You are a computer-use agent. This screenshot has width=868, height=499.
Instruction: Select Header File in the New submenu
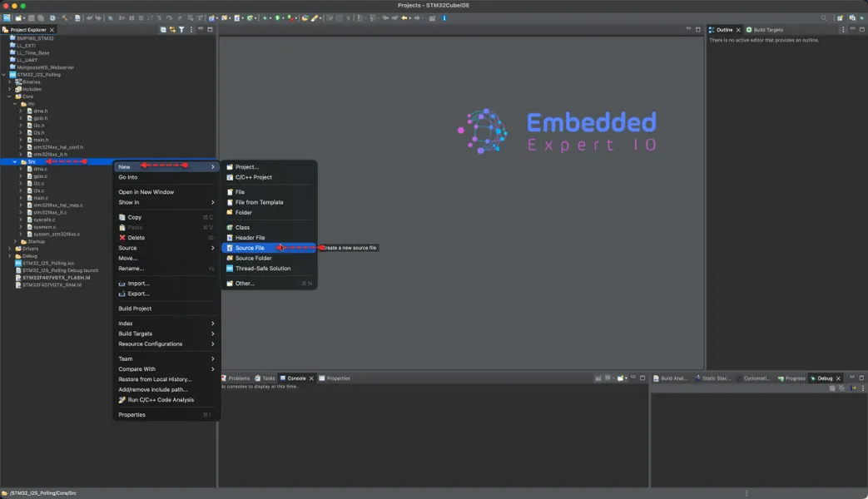[269, 238]
